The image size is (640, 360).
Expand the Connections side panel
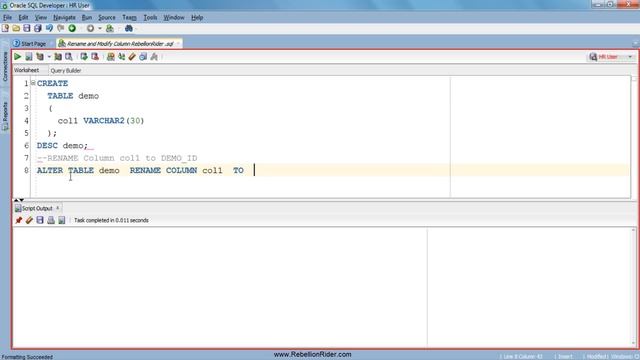5,66
